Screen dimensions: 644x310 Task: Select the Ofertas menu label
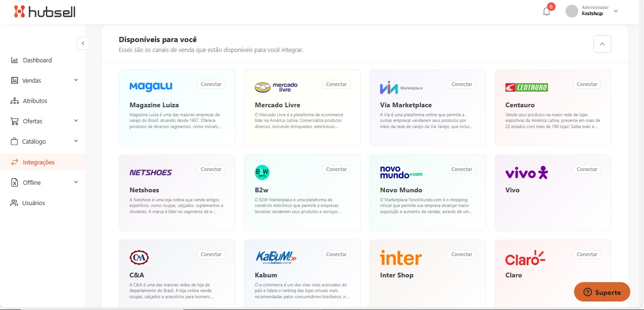(33, 121)
